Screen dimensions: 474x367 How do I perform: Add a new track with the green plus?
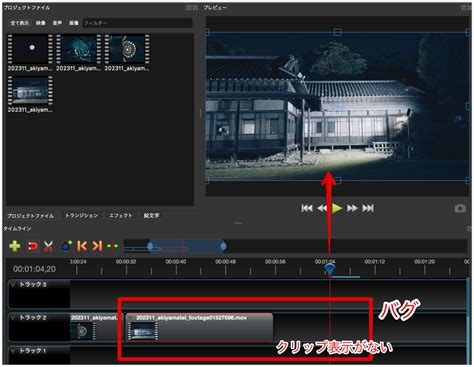[15, 246]
